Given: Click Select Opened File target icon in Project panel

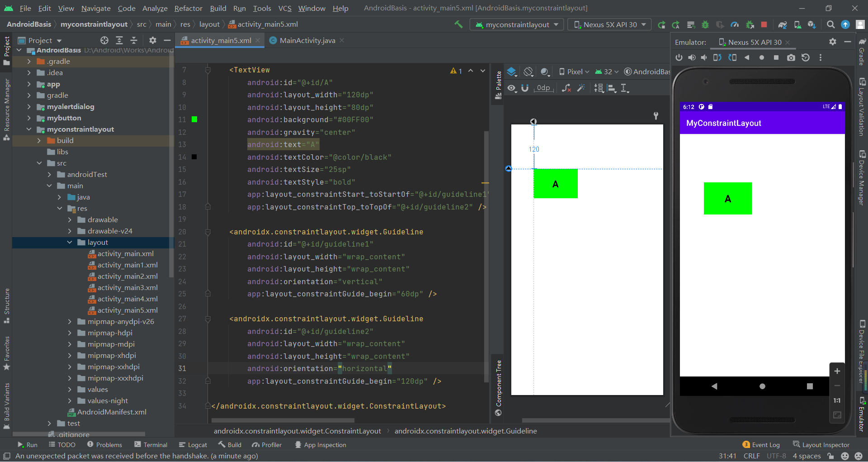Looking at the screenshot, I should (104, 40).
